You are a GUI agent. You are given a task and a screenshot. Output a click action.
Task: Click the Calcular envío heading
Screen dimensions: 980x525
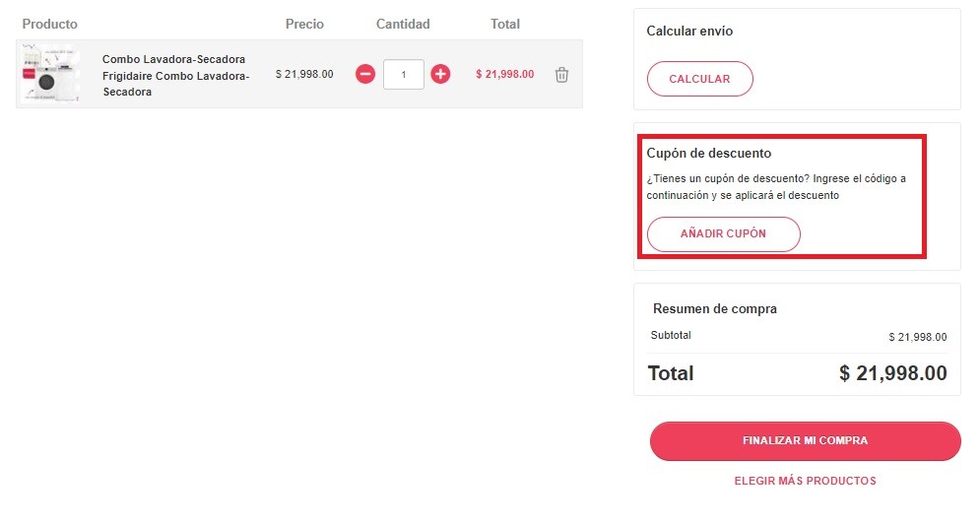click(x=689, y=32)
